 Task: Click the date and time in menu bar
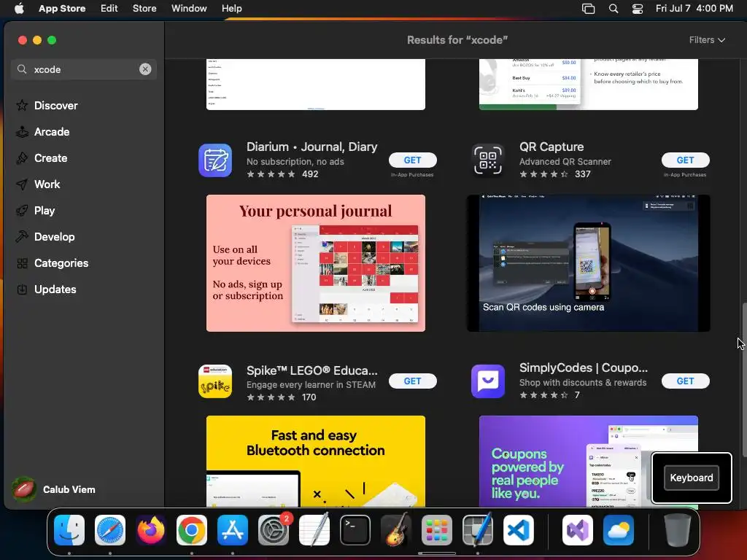coord(694,9)
